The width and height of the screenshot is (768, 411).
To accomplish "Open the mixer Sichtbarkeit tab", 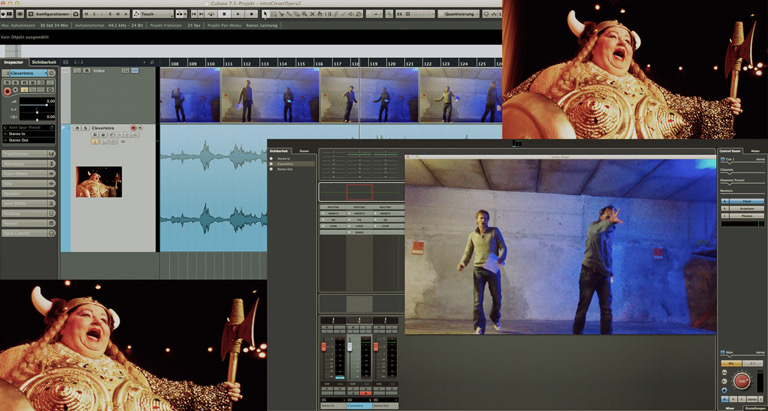I will [280, 151].
